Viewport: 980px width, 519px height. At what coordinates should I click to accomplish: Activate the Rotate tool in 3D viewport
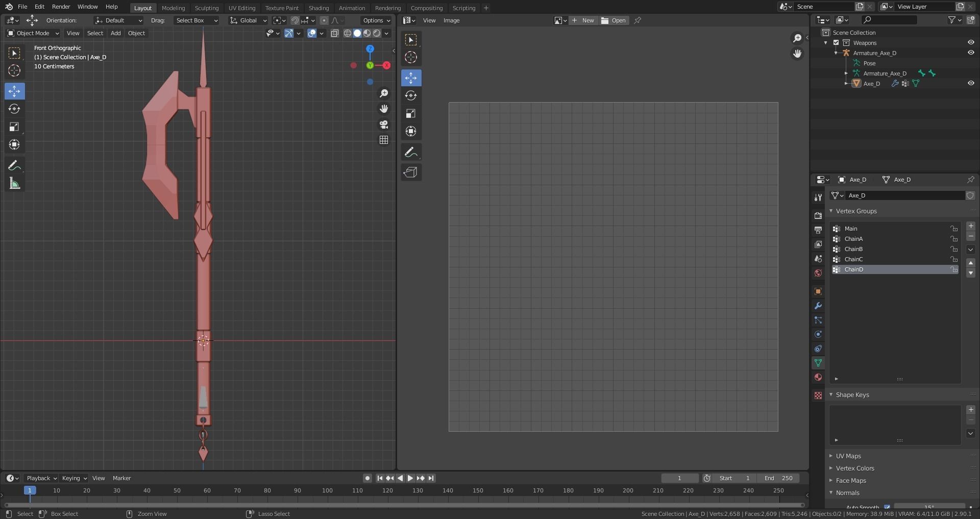pos(14,109)
